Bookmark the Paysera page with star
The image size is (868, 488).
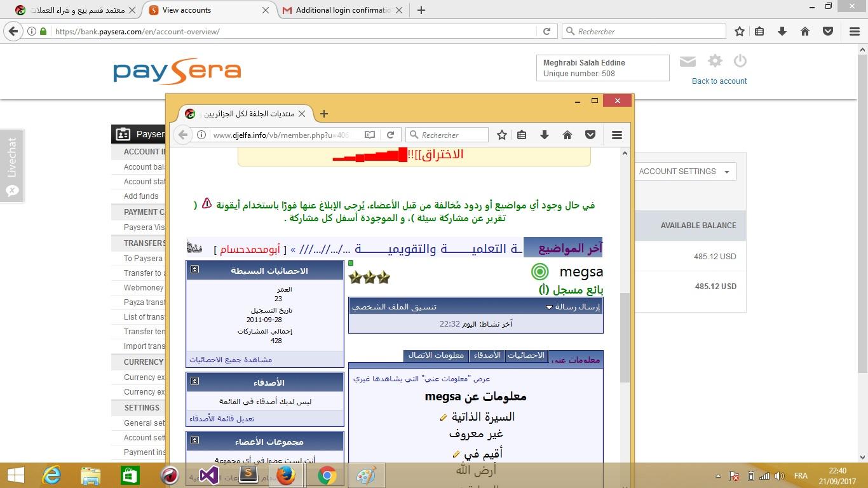pyautogui.click(x=740, y=31)
